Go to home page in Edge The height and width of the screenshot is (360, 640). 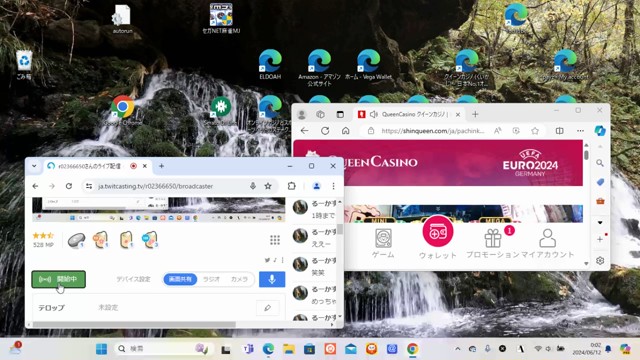[346, 131]
